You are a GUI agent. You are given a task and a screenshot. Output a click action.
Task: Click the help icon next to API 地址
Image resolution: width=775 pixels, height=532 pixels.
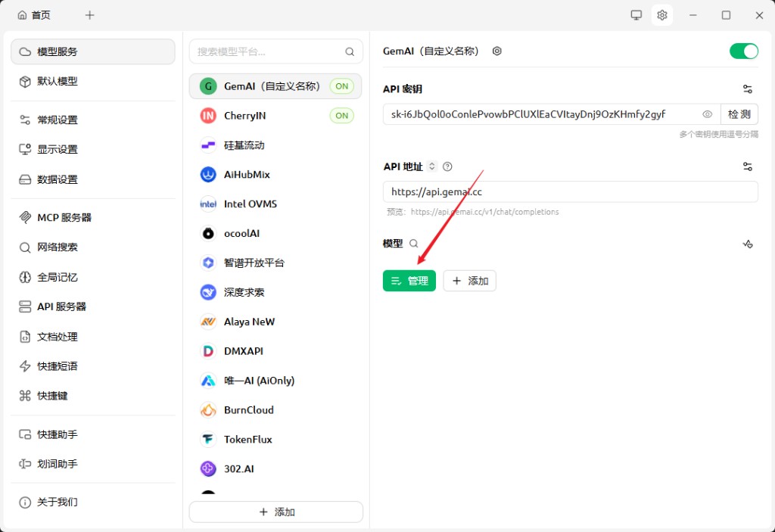tap(447, 166)
